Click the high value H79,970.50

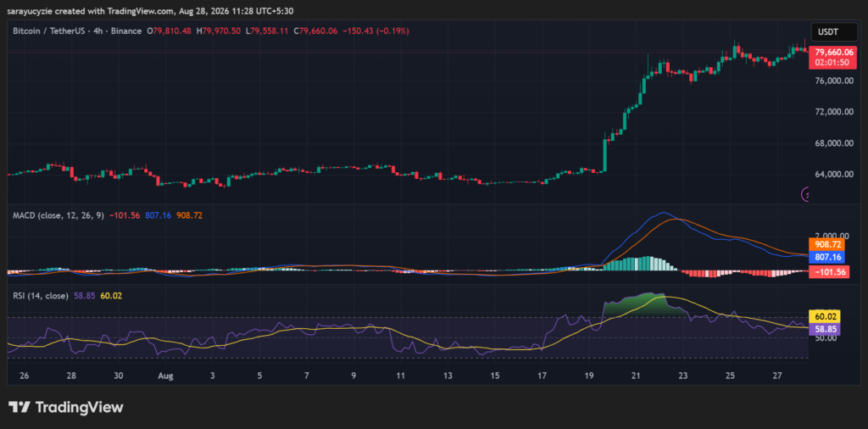pos(218,31)
